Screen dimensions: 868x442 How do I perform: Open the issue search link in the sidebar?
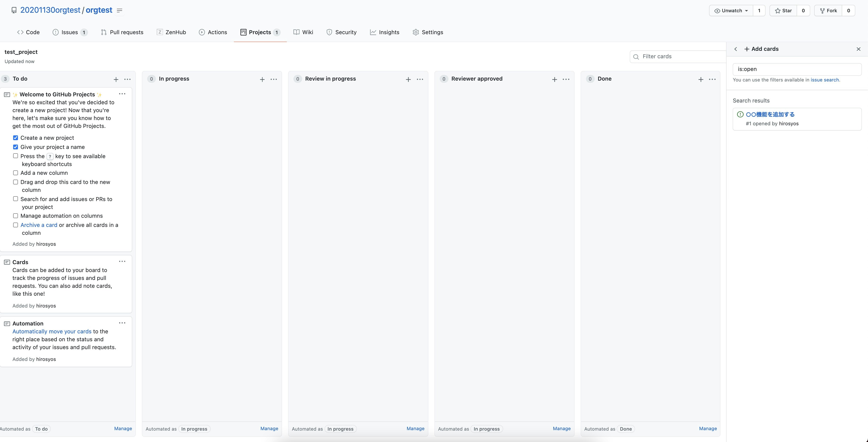coord(825,80)
